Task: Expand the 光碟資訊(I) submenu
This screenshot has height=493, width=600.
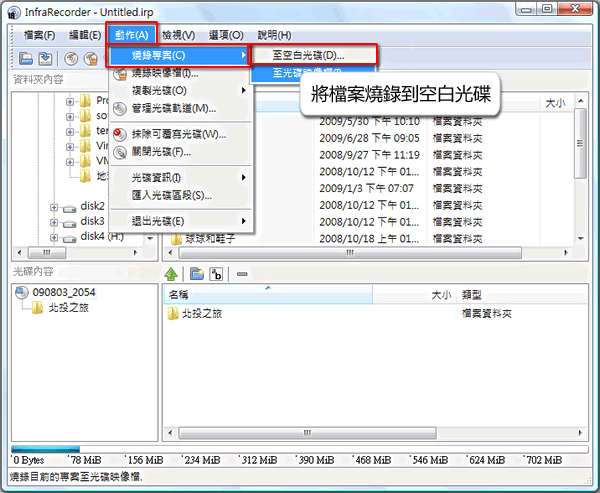Action: click(181, 178)
